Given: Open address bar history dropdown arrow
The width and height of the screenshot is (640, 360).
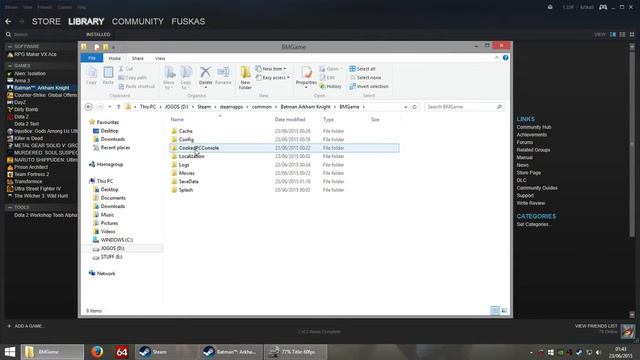Looking at the screenshot, I should pyautogui.click(x=405, y=107).
